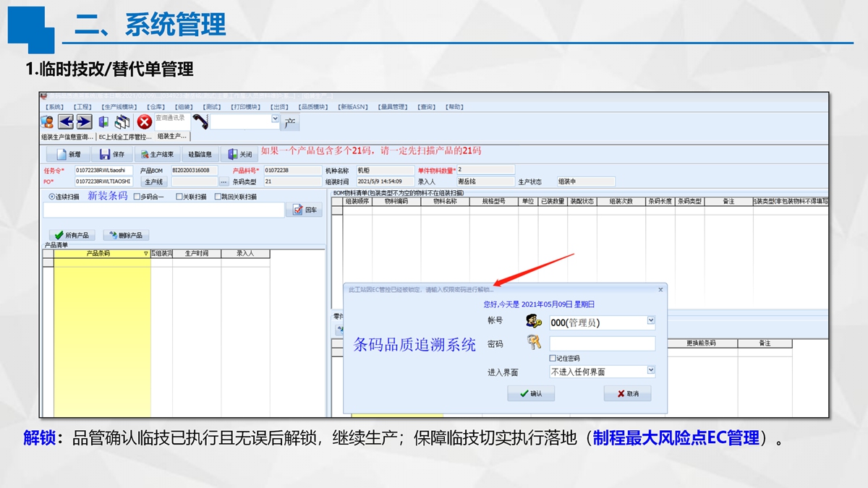Click the telephone handset icon

pos(200,122)
